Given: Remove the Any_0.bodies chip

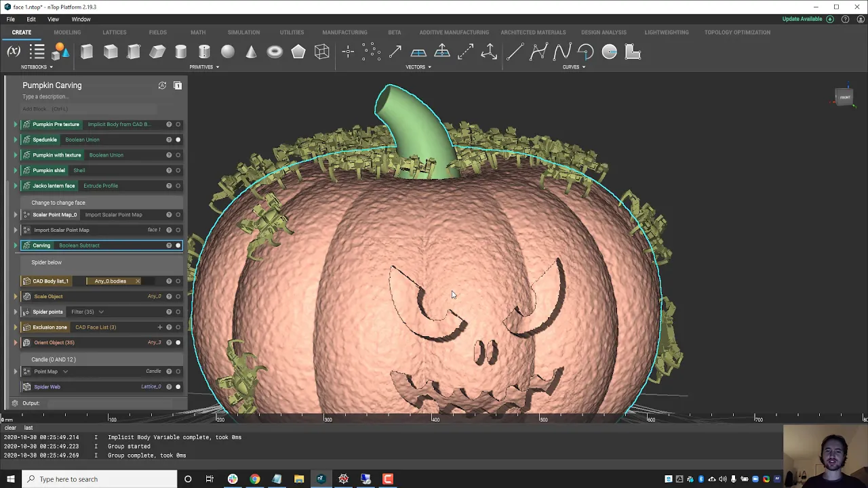Looking at the screenshot, I should tap(138, 281).
